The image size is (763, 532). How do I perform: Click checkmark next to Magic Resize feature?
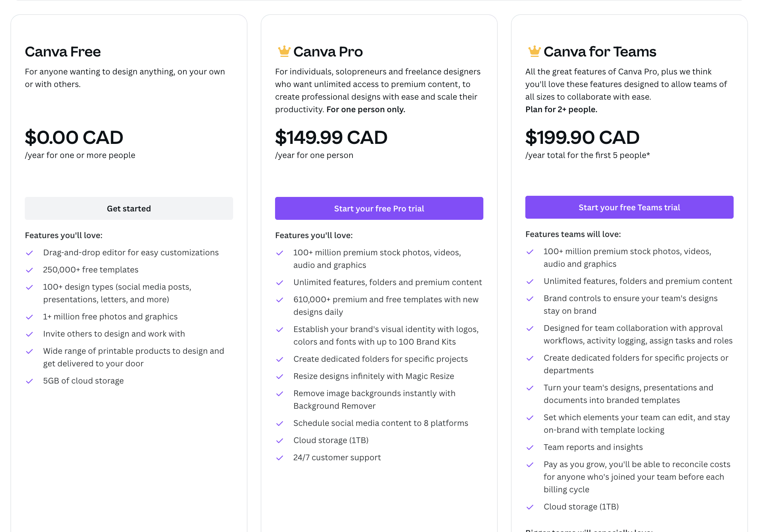tap(280, 377)
